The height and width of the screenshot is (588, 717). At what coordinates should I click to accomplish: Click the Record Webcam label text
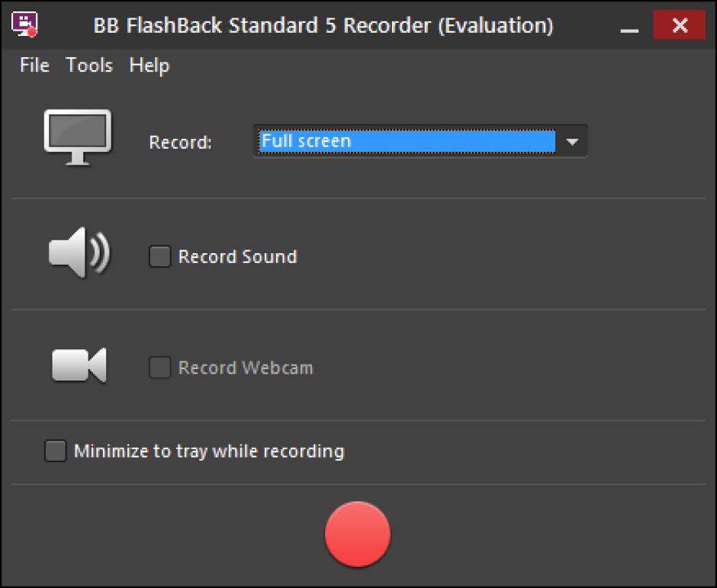pos(246,368)
